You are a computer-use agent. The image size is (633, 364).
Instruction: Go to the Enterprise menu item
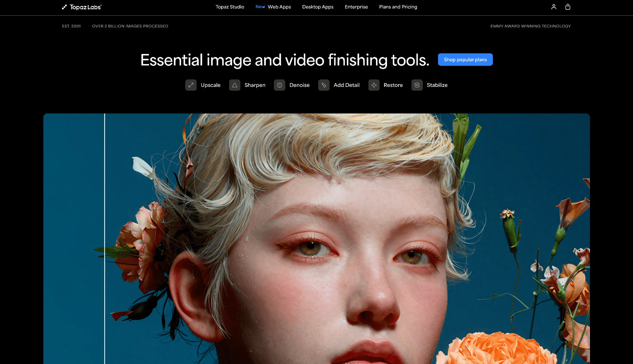(356, 7)
